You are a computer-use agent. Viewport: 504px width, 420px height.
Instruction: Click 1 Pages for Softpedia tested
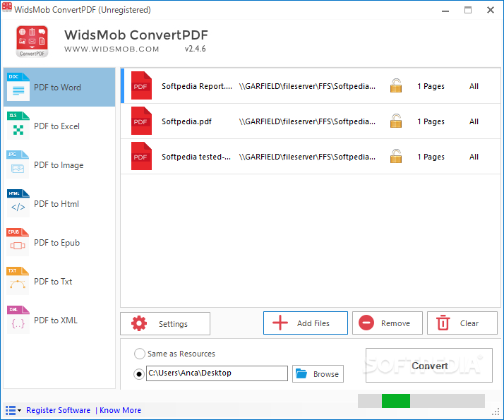click(431, 157)
